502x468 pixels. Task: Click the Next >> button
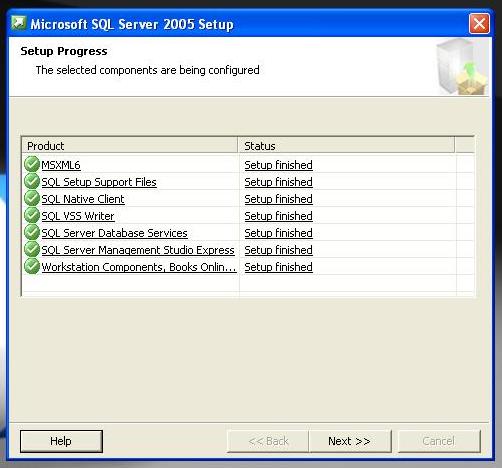tap(349, 441)
